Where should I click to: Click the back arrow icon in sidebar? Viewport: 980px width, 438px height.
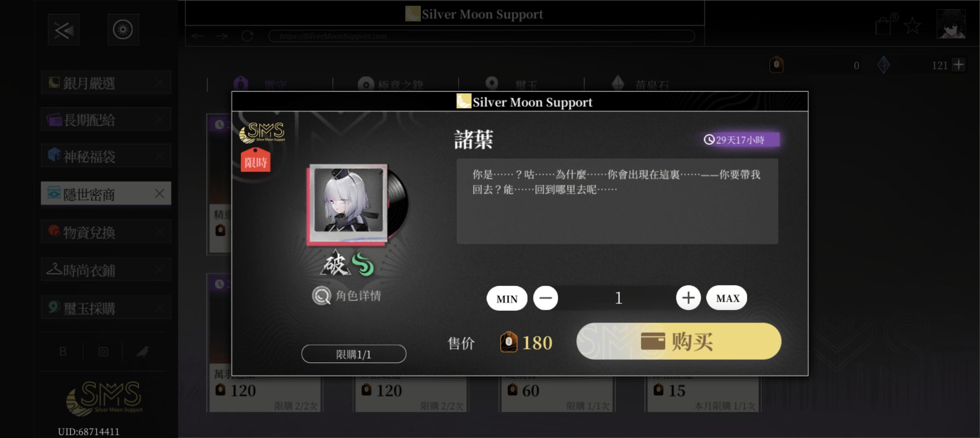tap(64, 30)
